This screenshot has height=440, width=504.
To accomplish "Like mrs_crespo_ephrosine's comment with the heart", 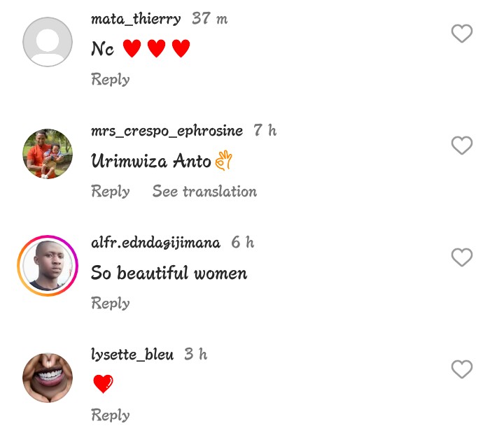I will 461,146.
